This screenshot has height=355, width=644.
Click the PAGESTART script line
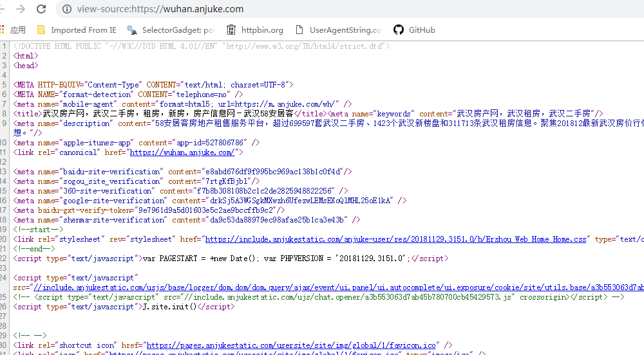pyautogui.click(x=231, y=259)
